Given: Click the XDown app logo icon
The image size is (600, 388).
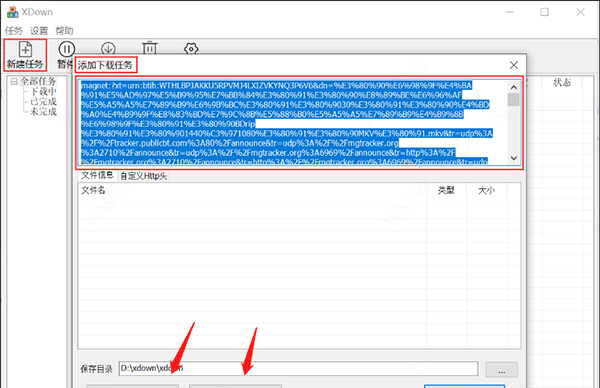Looking at the screenshot, I should (x=12, y=12).
